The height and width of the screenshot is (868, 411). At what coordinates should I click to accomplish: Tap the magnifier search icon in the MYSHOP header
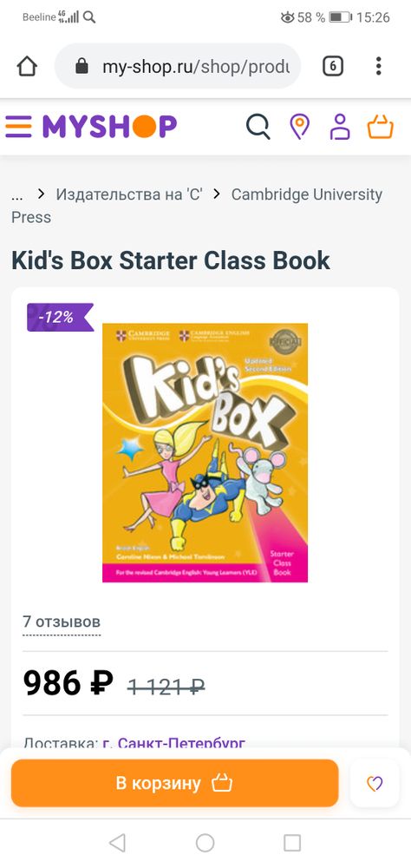pos(258,127)
